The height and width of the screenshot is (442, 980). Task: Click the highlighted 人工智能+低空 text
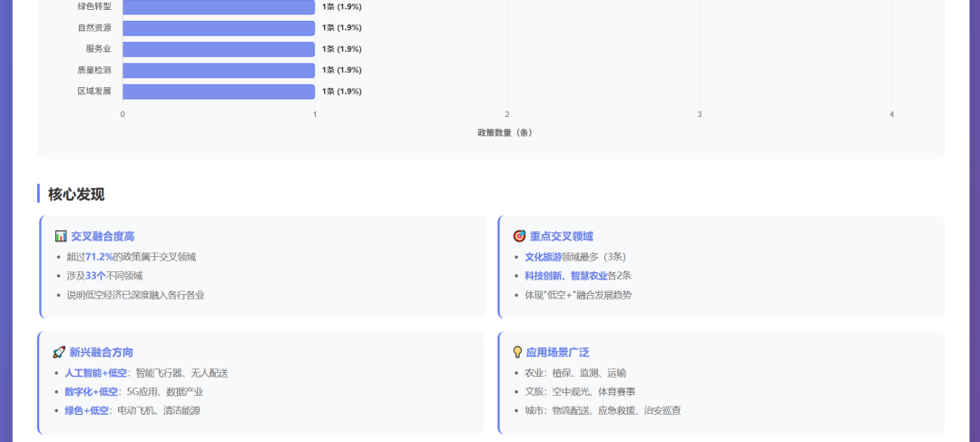click(96, 373)
